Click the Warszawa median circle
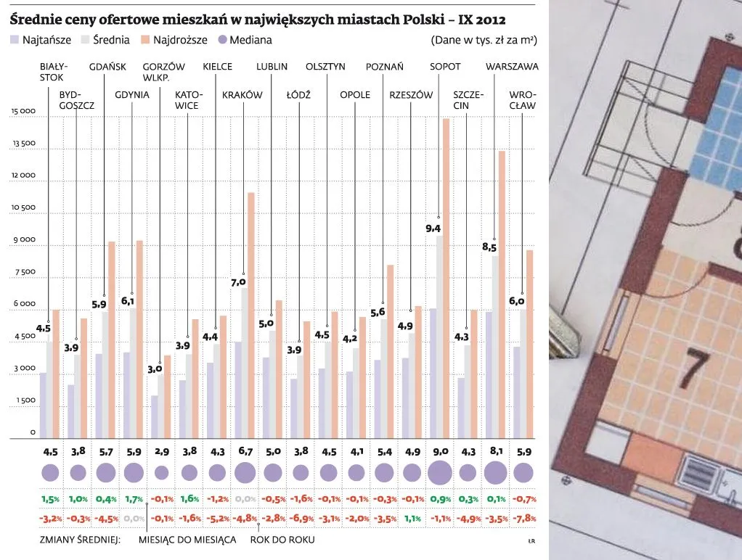 click(497, 473)
